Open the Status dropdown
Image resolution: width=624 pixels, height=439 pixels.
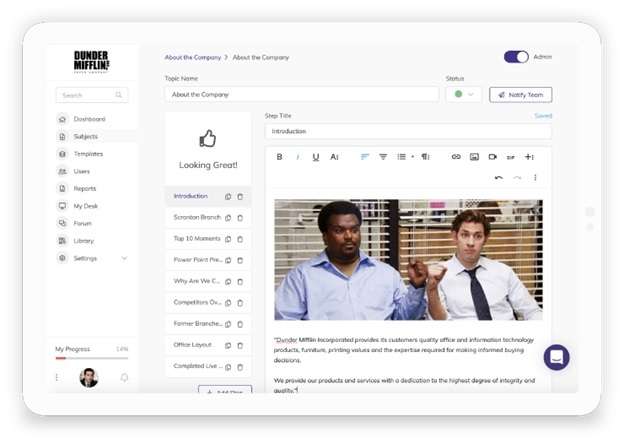pyautogui.click(x=464, y=94)
